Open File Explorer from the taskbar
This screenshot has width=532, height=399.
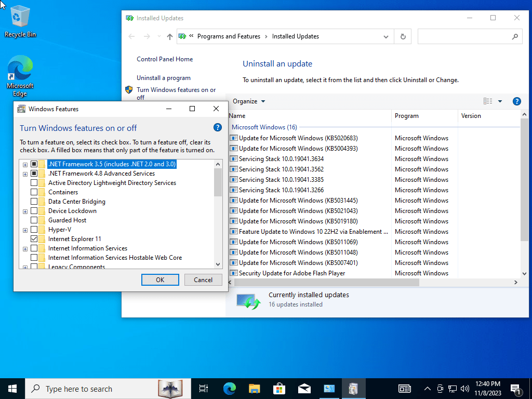click(254, 389)
